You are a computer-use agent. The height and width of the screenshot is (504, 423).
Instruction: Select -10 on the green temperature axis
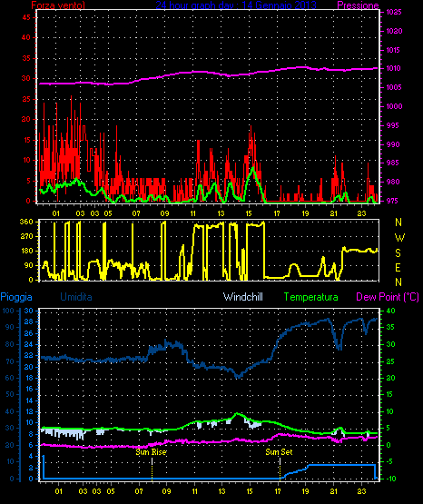pos(390,479)
